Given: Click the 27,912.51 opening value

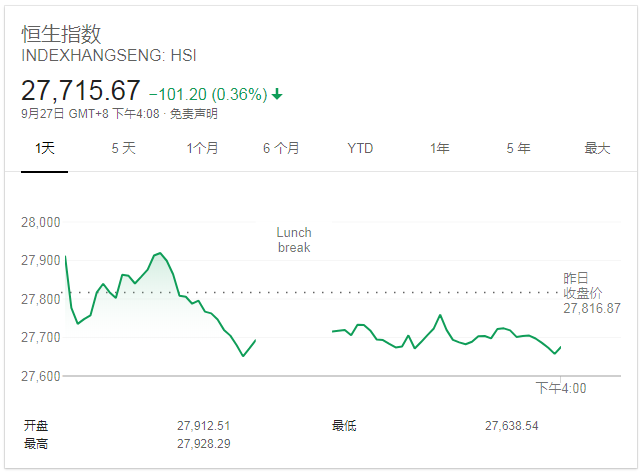Looking at the screenshot, I should pos(203,426).
